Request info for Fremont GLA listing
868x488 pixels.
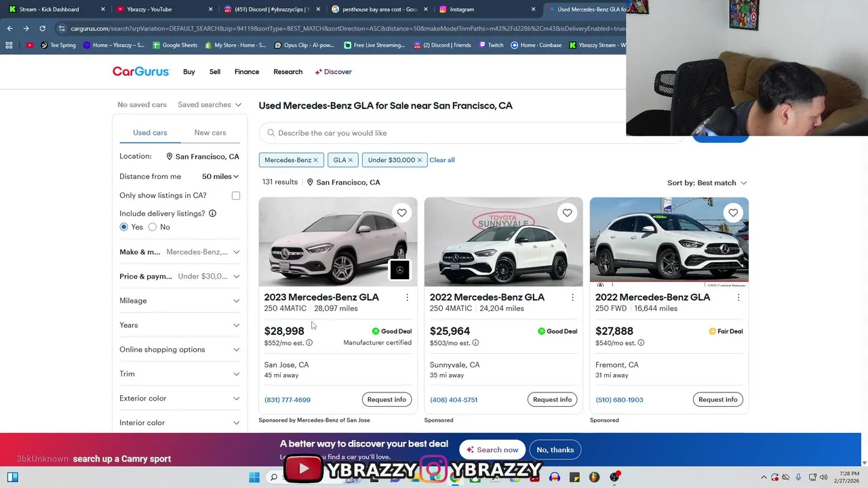pyautogui.click(x=718, y=400)
